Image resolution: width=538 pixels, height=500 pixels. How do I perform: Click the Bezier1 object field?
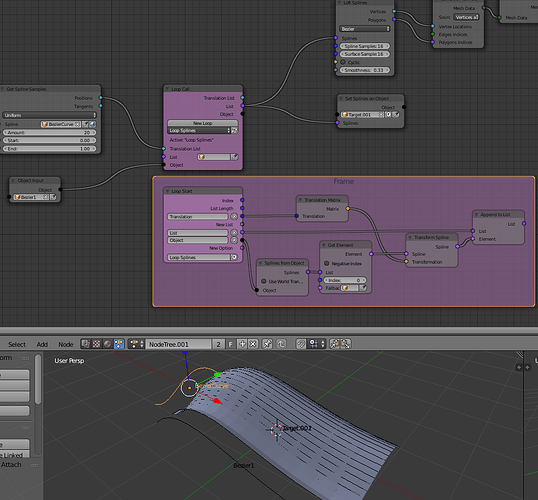[x=31, y=197]
